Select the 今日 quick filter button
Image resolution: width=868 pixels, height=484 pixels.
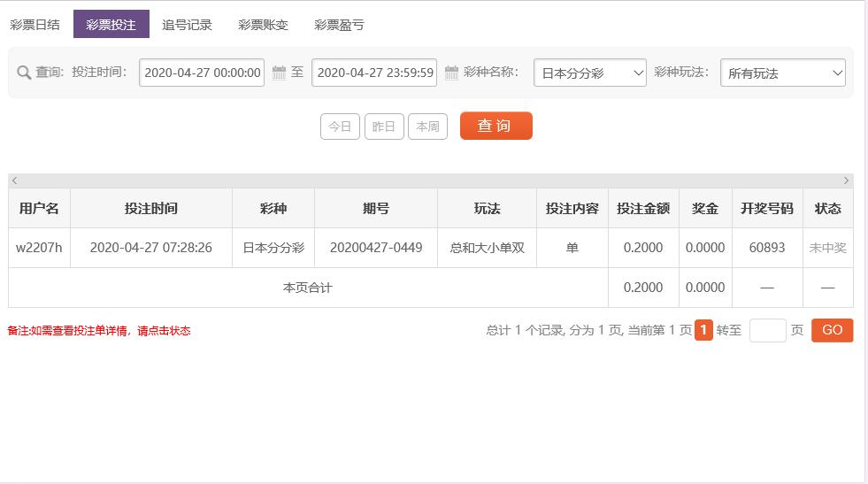[x=340, y=127]
